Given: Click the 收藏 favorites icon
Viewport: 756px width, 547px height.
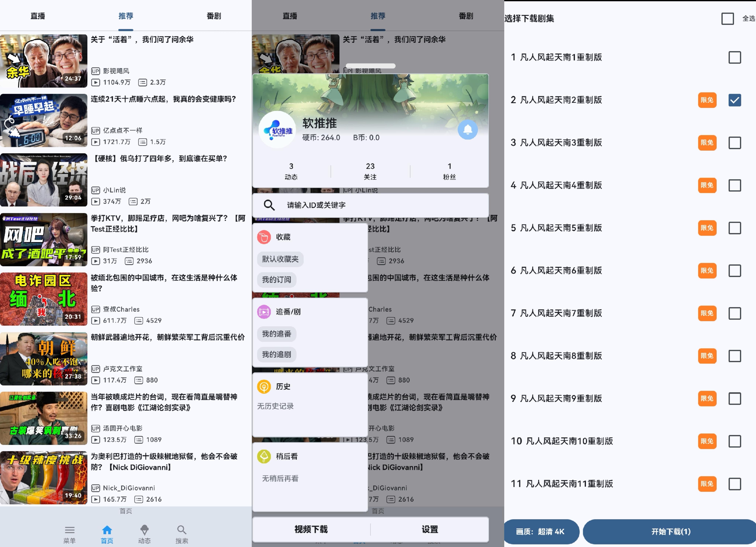Looking at the screenshot, I should (x=264, y=237).
